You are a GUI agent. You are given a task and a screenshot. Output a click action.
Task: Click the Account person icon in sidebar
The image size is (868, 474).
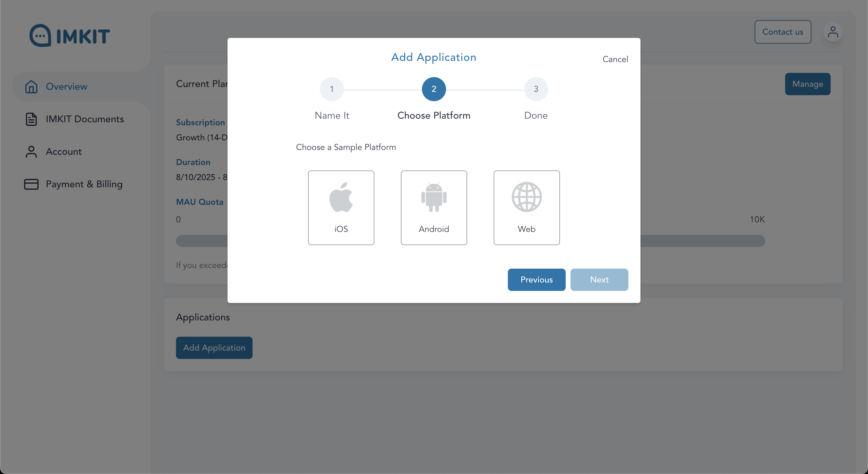coord(31,152)
